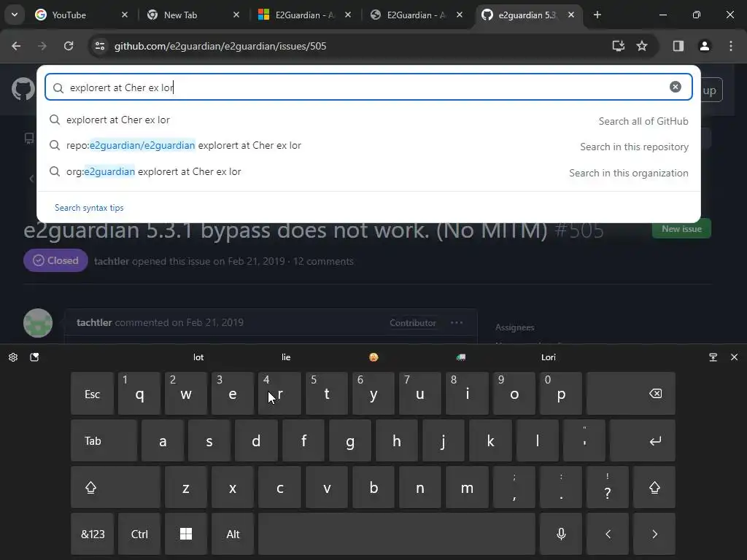
Task: Start voice typing with microphone key
Action: [x=561, y=534]
